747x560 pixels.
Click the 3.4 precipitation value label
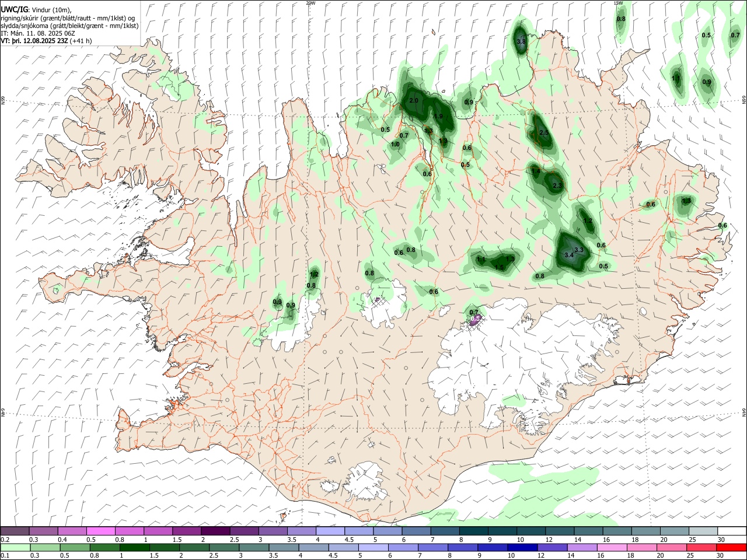coord(570,256)
